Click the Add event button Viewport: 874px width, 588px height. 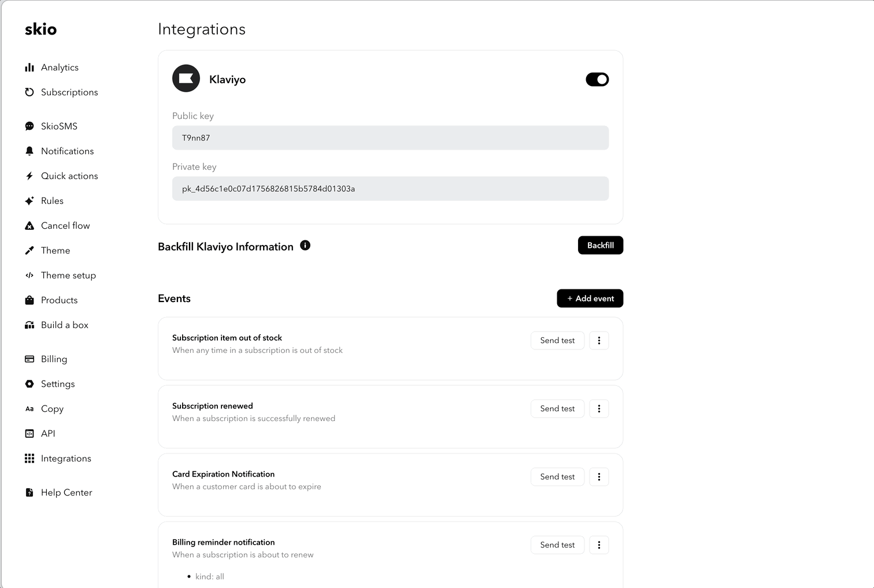[590, 299]
